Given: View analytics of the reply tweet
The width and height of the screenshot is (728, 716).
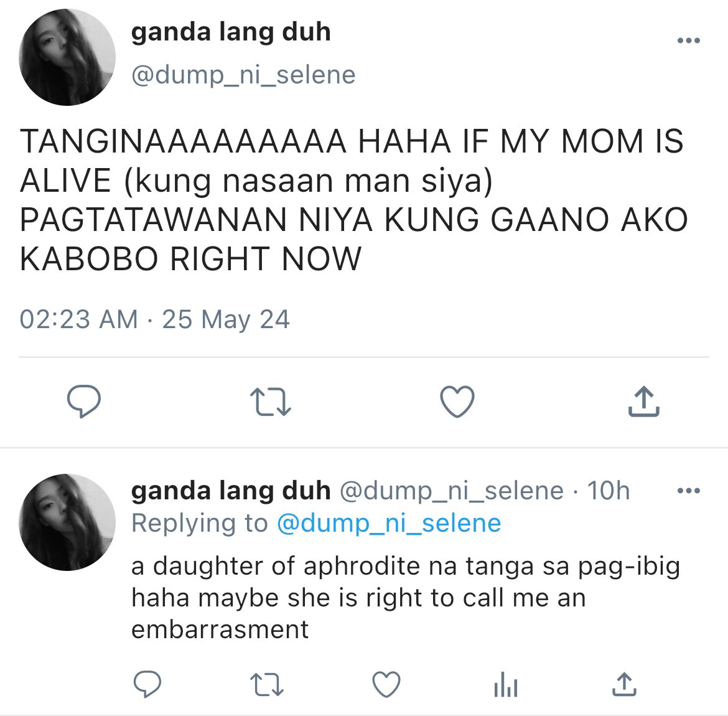Looking at the screenshot, I should pos(506,684).
